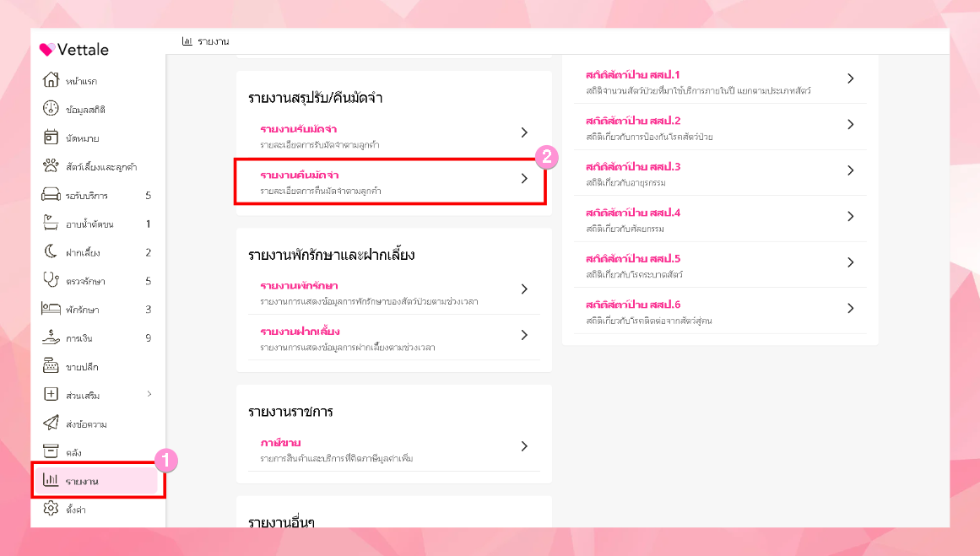
Task: Open the inventory box icon (คลัง)
Action: [51, 451]
